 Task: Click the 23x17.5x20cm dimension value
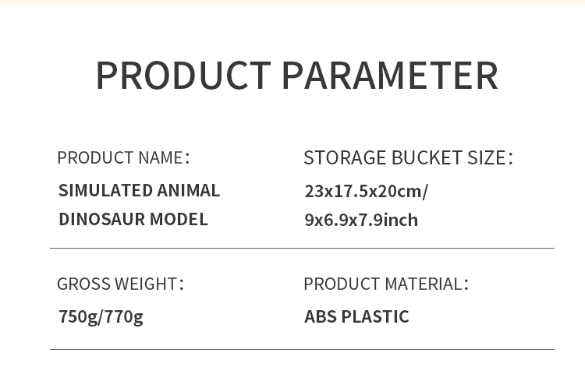click(x=365, y=191)
